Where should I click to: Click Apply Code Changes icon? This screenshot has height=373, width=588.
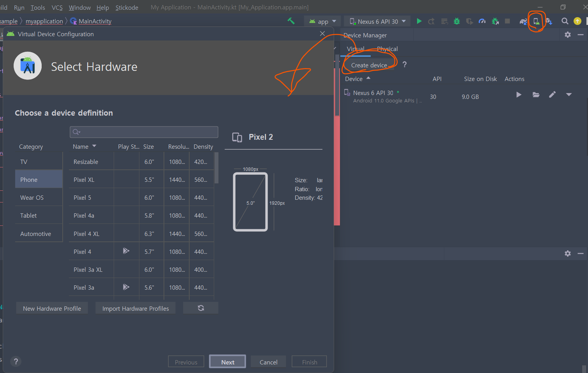(x=444, y=21)
